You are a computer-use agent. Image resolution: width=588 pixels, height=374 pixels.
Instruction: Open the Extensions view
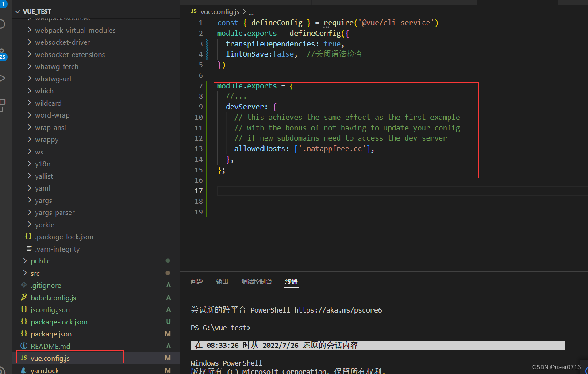tap(2, 105)
